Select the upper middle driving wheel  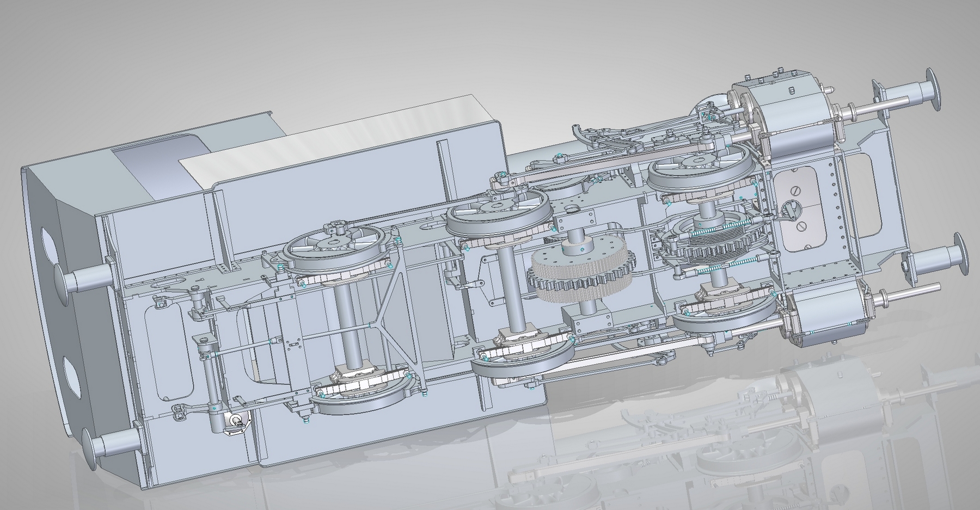[x=495, y=218]
